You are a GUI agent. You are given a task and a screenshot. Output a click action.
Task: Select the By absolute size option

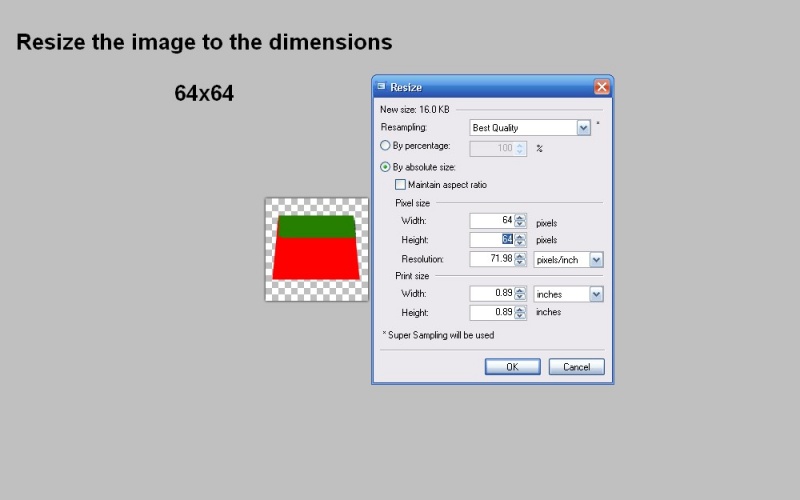pos(386,167)
